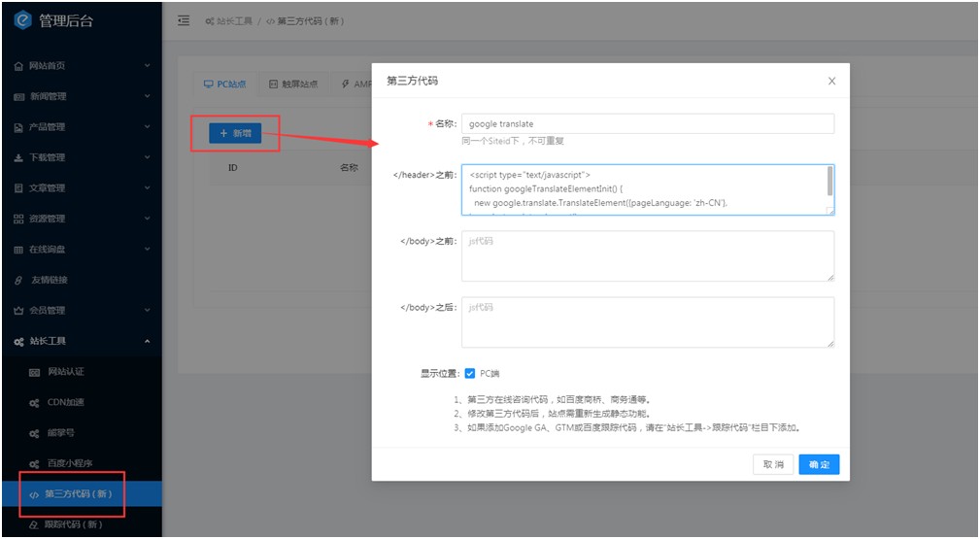The height and width of the screenshot is (539, 980).
Task: Click the 会员管理 crown icon
Action: [x=18, y=311]
